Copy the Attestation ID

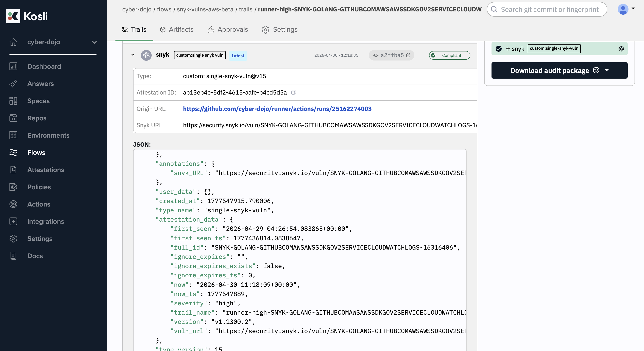[x=294, y=93]
